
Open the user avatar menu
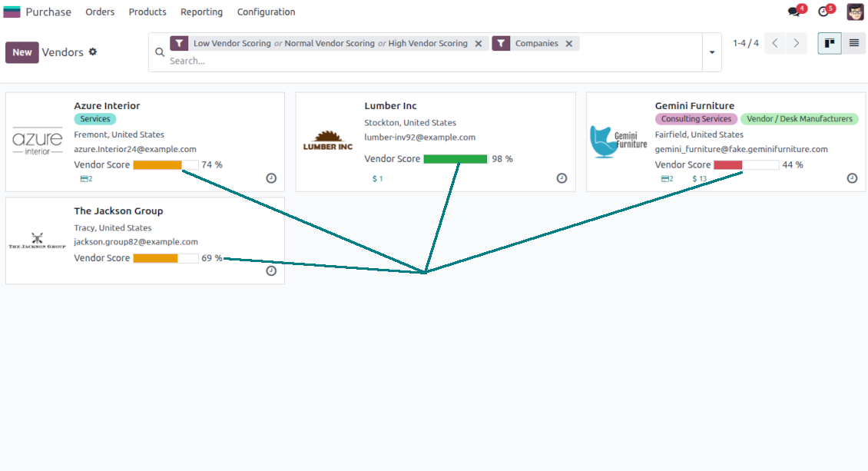point(855,12)
